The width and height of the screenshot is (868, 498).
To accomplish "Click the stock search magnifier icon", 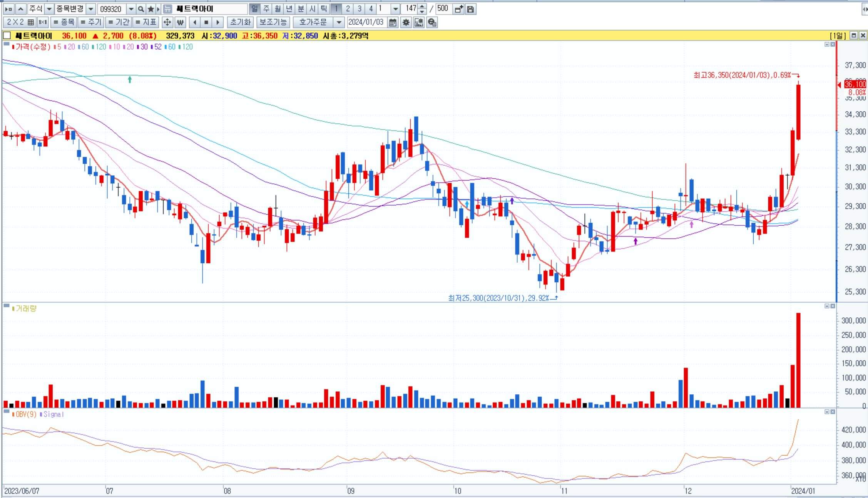I will (141, 9).
